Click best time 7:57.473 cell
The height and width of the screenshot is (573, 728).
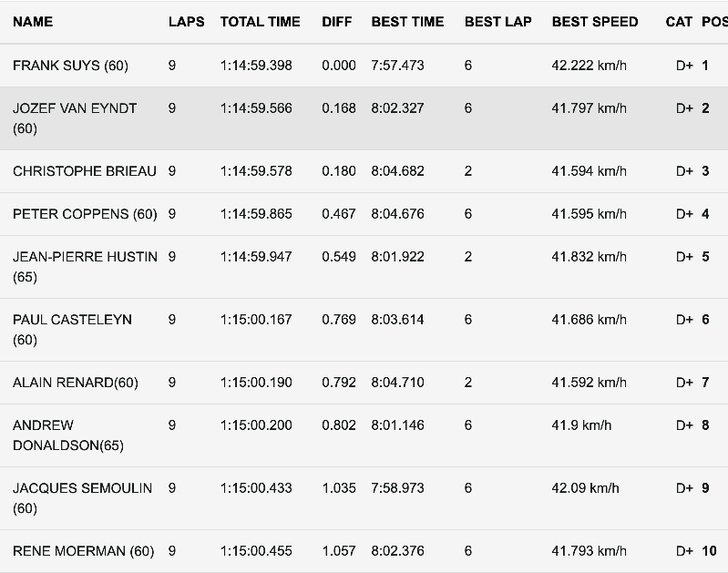[x=397, y=66]
